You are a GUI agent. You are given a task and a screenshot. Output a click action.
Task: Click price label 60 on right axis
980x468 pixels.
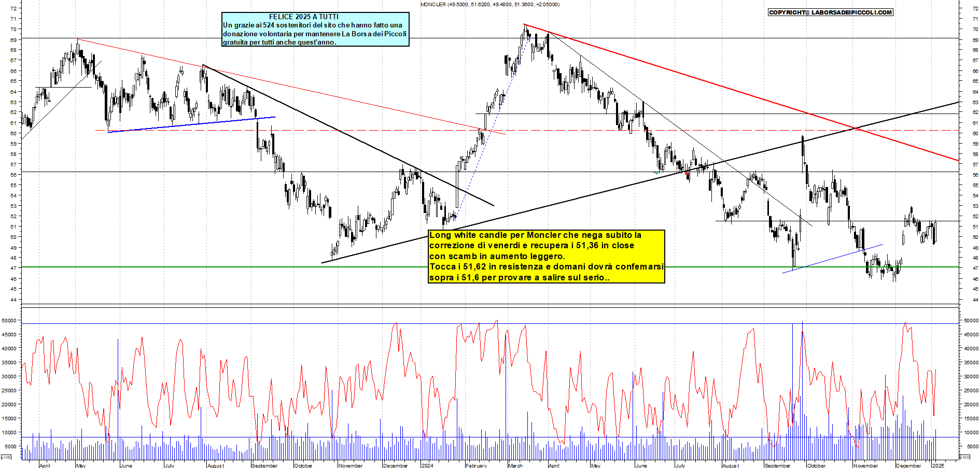tap(975, 133)
